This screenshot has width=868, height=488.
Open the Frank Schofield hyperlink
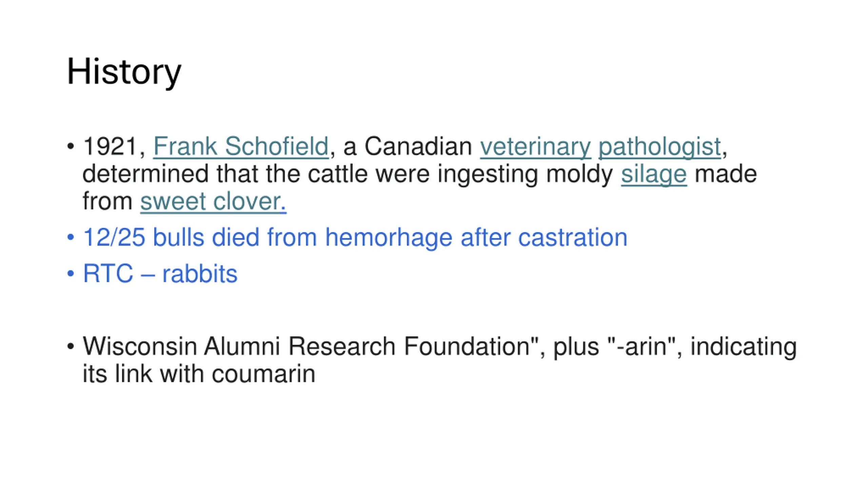[241, 147]
